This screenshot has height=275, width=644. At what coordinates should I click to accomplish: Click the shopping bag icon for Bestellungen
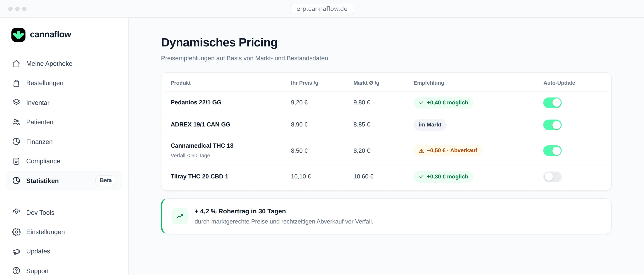click(16, 83)
